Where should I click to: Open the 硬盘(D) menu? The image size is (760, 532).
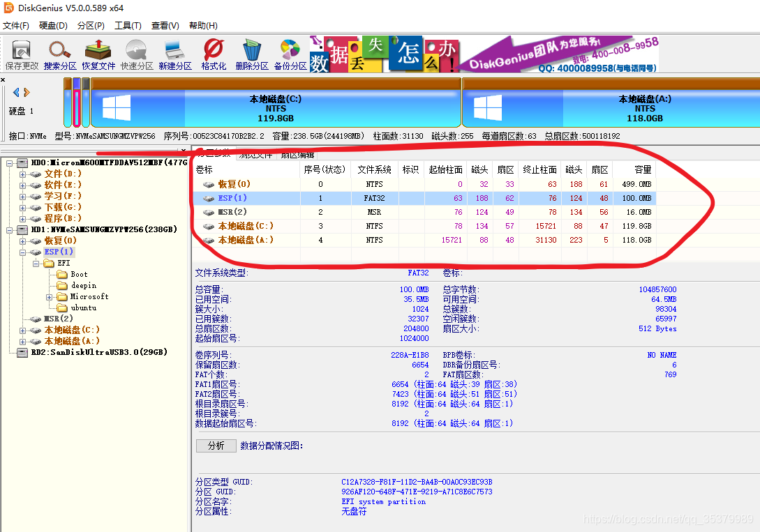53,26
